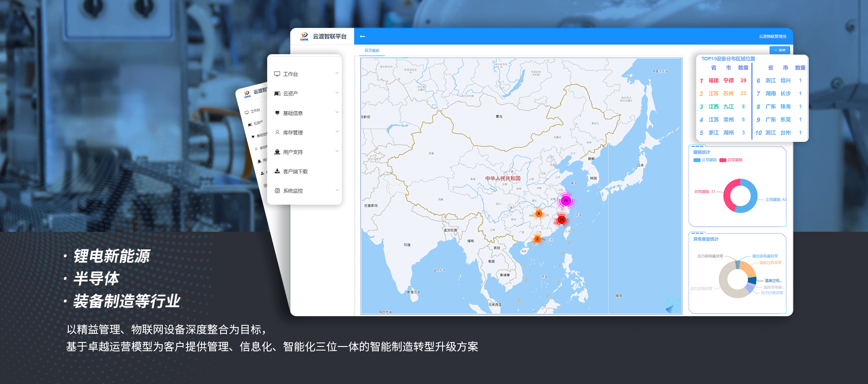Click the back arrow in blue header
Screen dimensions: 868x384
(362, 37)
